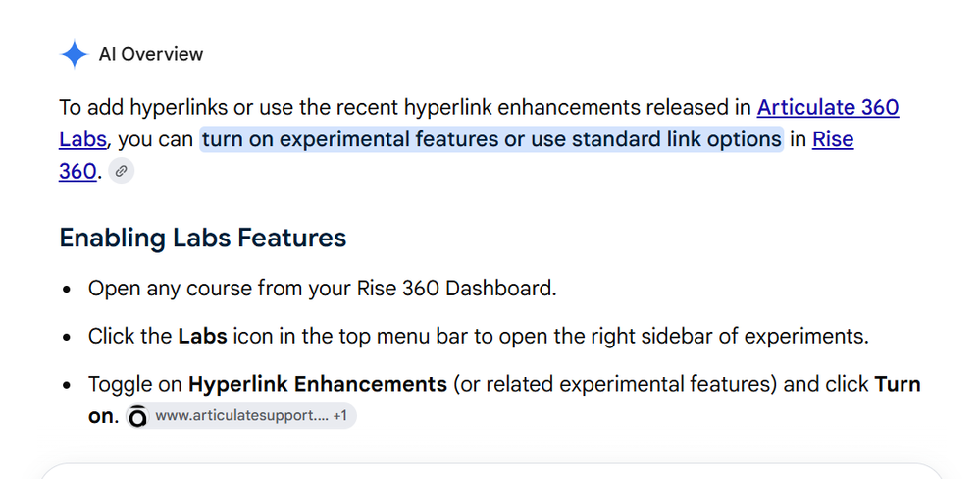Open the 'Articulate 360' hyperlink on the first line
The width and height of the screenshot is (980, 479).
(828, 108)
